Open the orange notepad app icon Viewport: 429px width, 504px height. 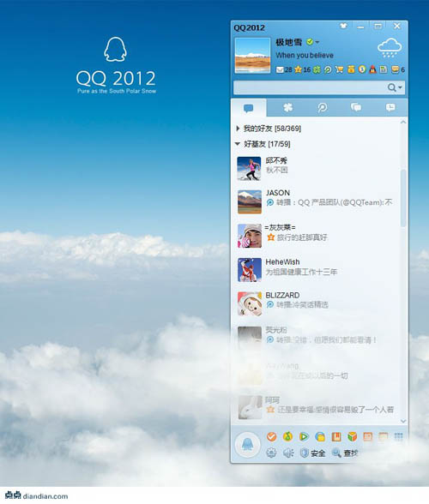[368, 436]
